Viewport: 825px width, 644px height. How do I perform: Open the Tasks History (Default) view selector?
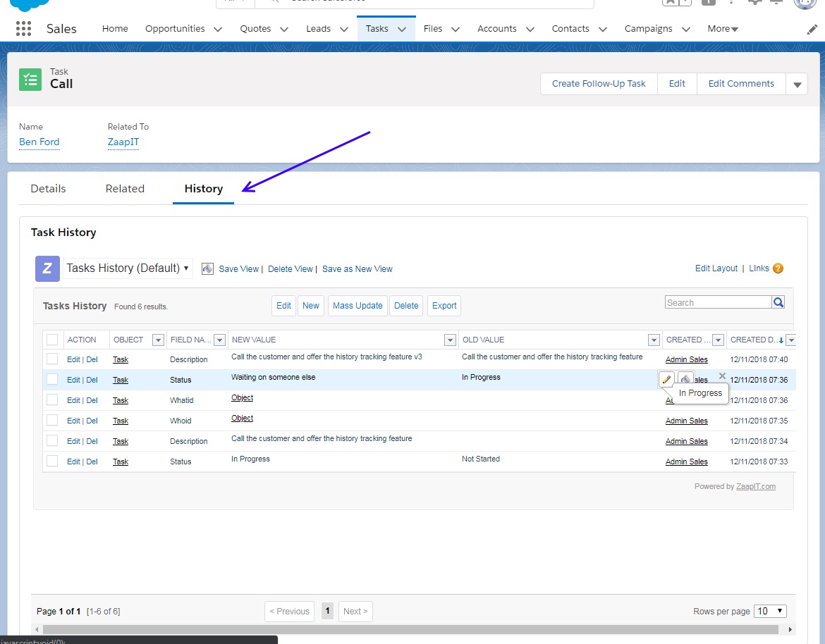coord(128,268)
